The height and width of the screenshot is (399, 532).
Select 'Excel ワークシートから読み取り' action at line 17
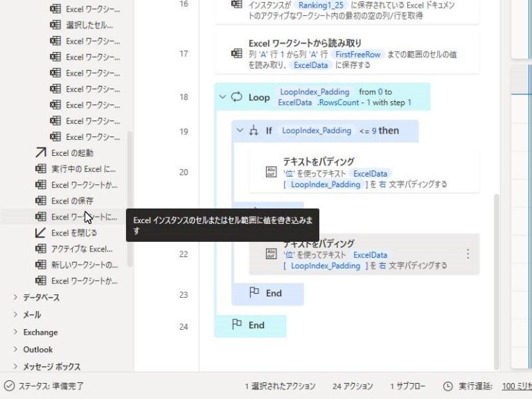[347, 54]
